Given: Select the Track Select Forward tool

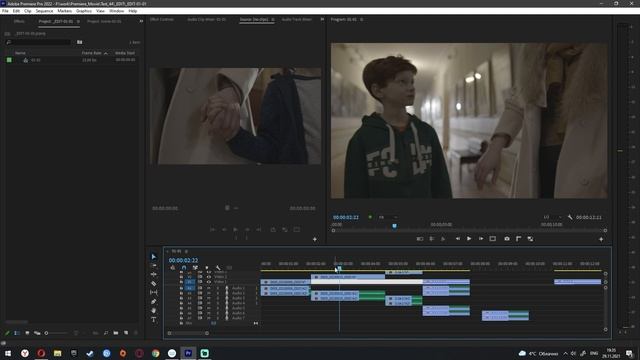Looking at the screenshot, I should coord(153,265).
